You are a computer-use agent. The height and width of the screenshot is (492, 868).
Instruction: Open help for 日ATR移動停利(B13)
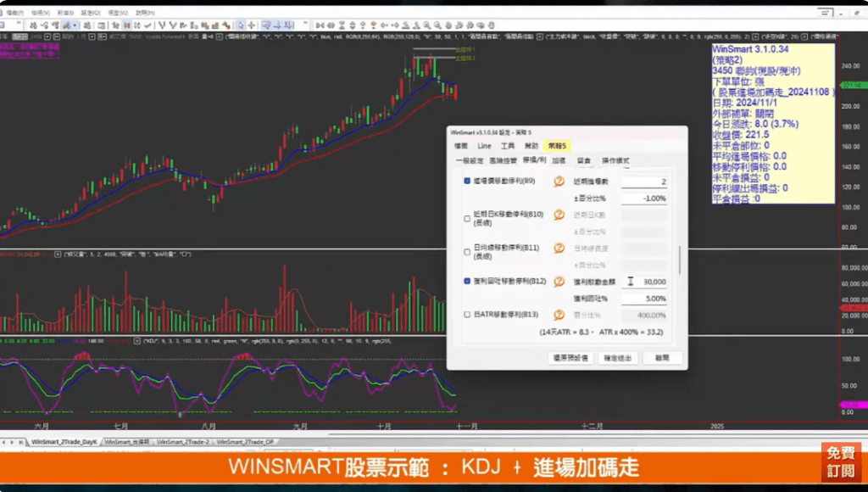pyautogui.click(x=559, y=315)
